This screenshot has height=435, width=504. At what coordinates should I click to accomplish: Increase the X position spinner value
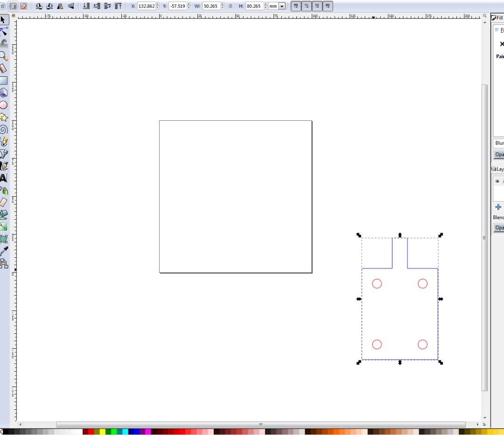click(157, 5)
